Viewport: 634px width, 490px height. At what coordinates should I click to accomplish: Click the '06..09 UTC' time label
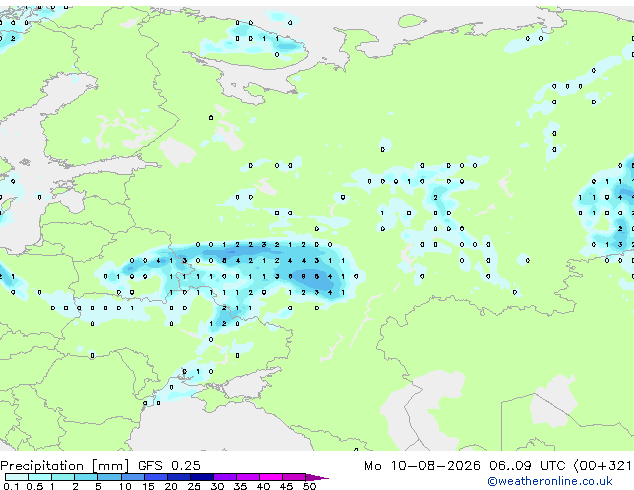527,466
